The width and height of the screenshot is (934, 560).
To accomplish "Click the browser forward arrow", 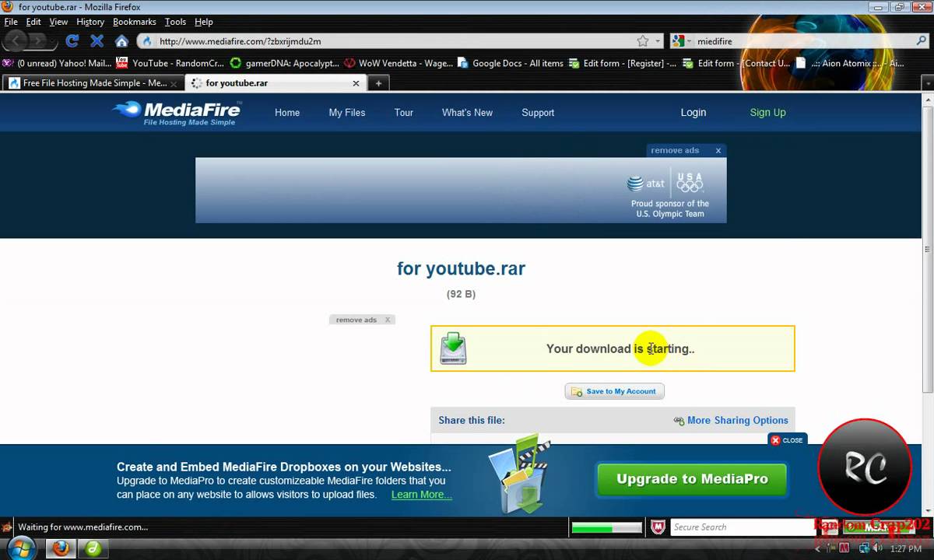I will 38,41.
